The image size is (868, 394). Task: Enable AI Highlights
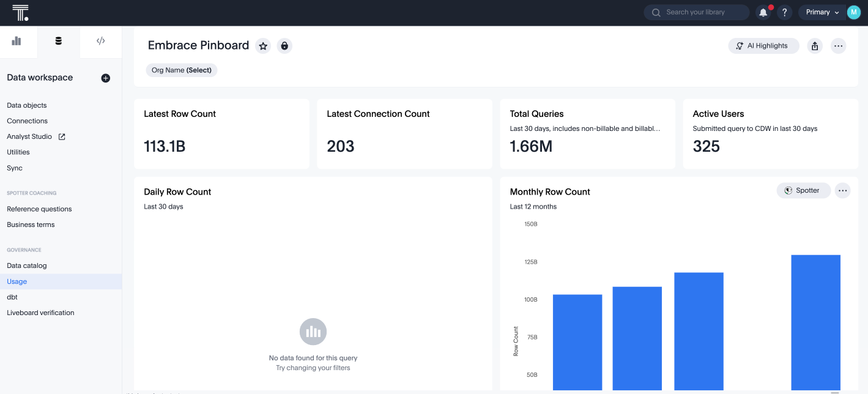click(763, 45)
